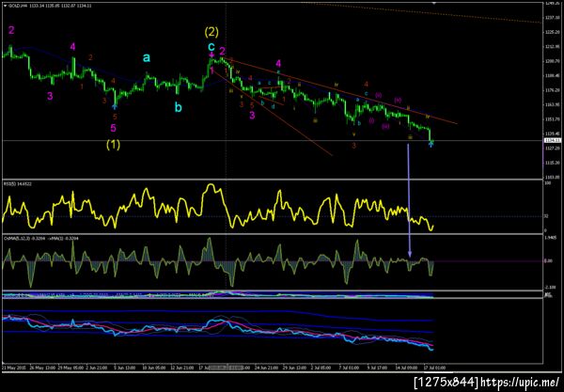Click the 14 Jul 09:00 time axis label
Viewport: 564px width, 392px height.
406,368
